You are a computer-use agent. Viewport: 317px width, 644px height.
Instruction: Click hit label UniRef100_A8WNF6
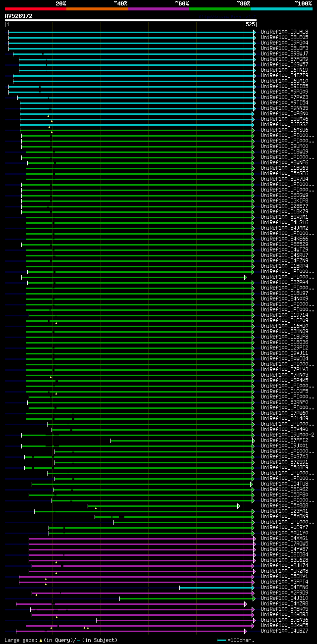point(284,163)
